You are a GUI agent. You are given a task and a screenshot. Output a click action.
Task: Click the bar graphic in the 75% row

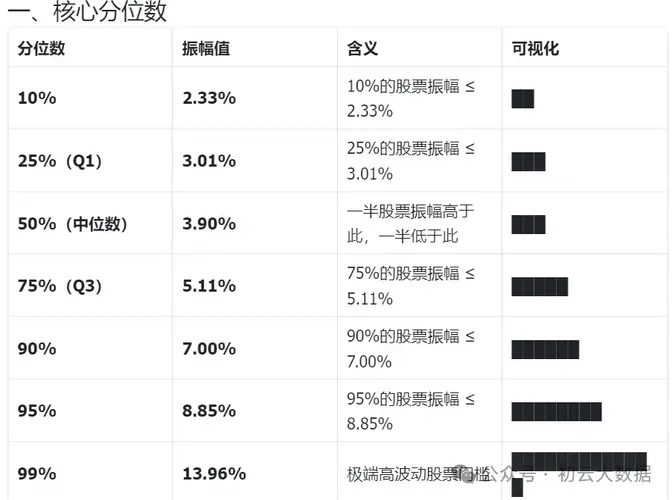[540, 287]
